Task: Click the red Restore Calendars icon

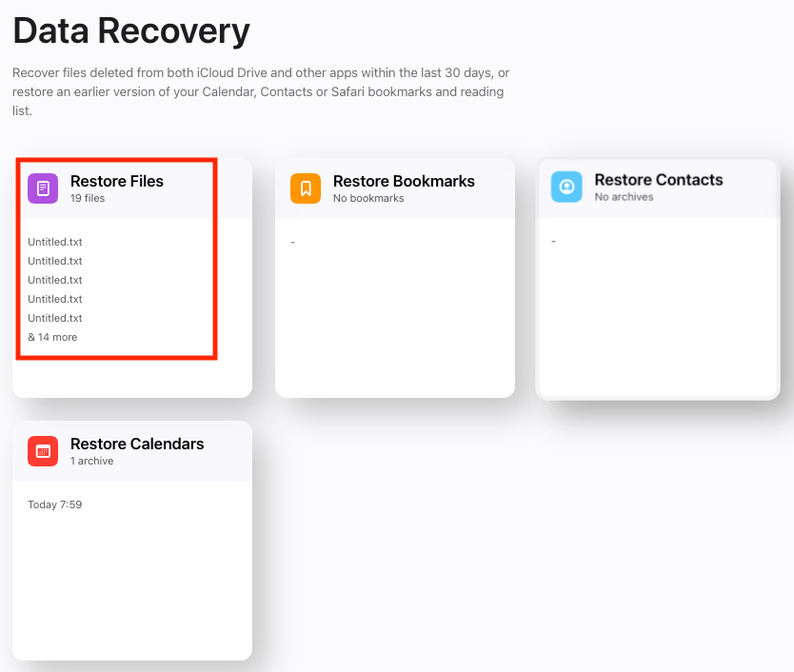Action: [42, 450]
